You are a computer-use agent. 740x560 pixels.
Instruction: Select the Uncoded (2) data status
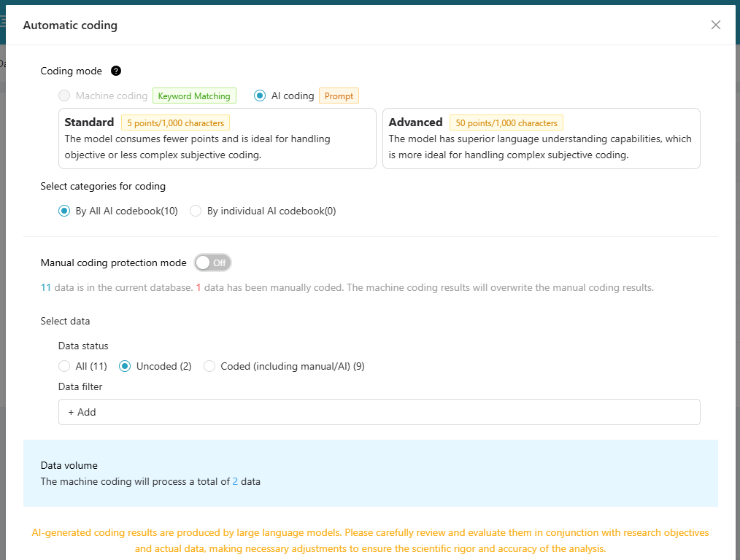tap(125, 366)
